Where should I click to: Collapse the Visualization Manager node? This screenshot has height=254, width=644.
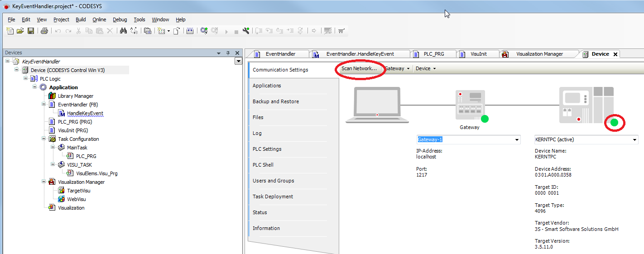44,182
